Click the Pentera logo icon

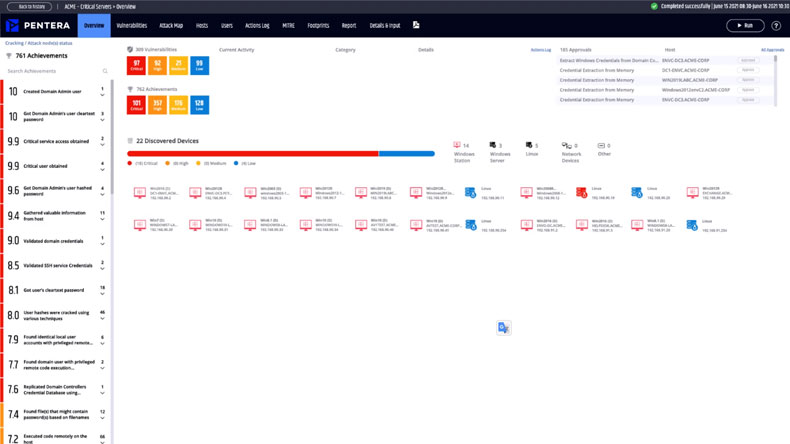[12, 25]
